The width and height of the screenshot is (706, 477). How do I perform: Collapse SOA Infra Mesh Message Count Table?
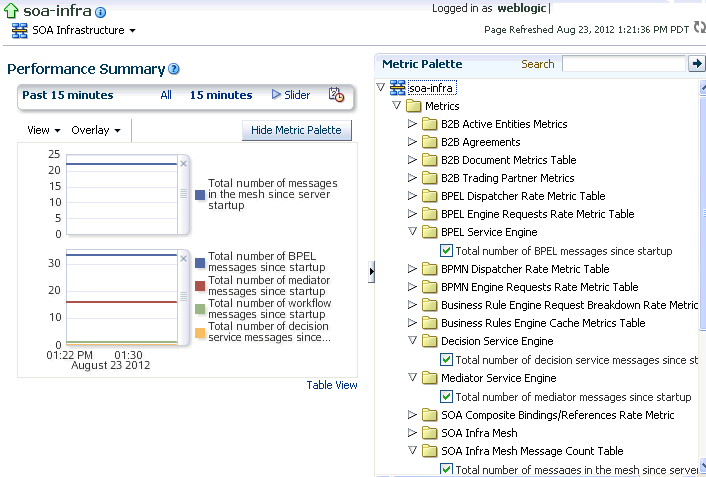412,450
